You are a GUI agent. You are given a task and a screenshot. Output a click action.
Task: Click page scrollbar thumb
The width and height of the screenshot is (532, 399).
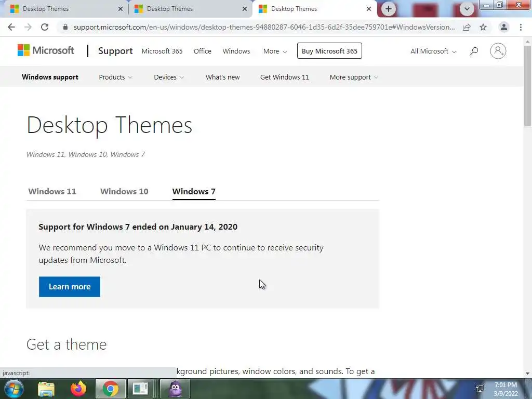pos(527,86)
